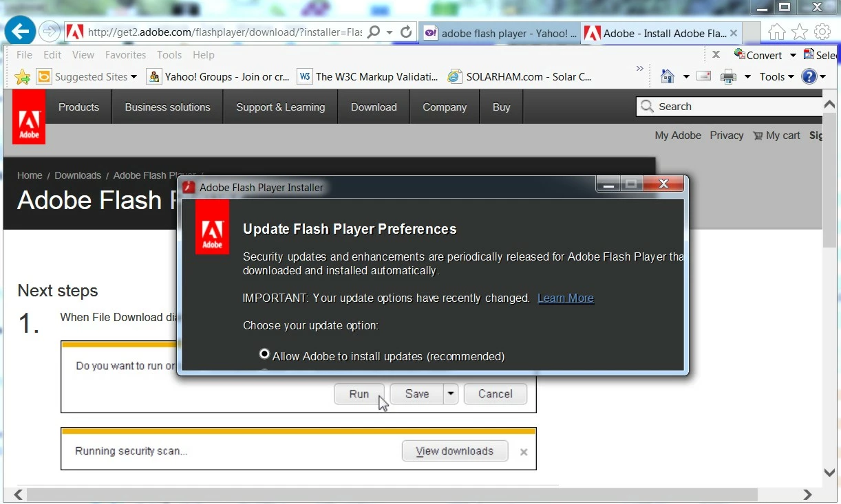
Task: Open the Company navigation item
Action: tap(445, 107)
